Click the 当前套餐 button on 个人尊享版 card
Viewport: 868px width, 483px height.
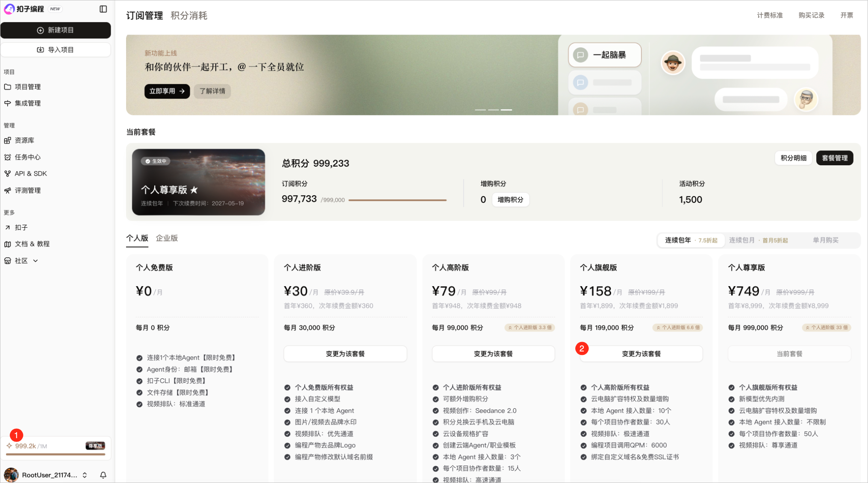(789, 354)
